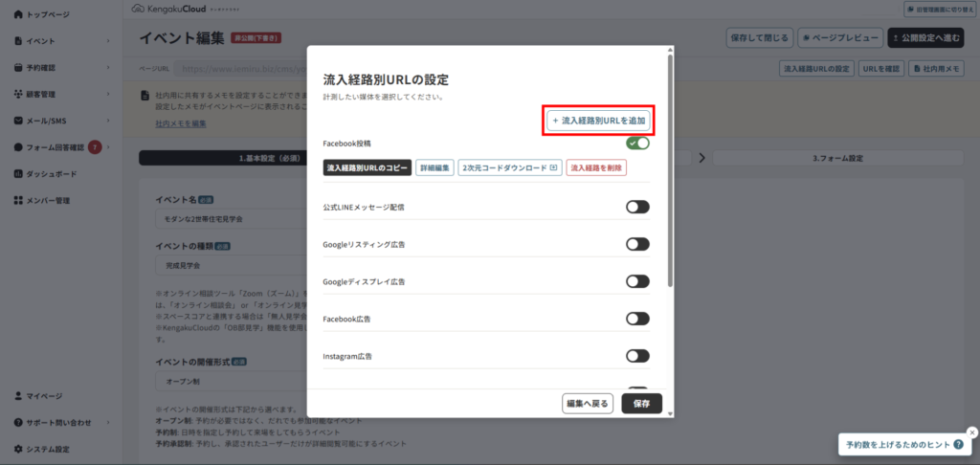This screenshot has height=465, width=980.
Task: Click 2次元コードダウンロード button
Action: pos(509,167)
